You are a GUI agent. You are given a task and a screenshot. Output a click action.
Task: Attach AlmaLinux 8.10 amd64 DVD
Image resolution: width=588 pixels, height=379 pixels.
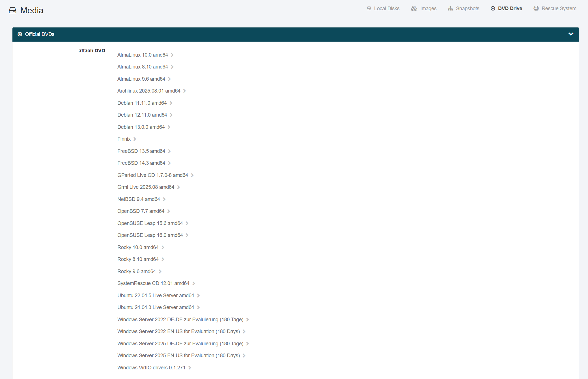click(145, 67)
